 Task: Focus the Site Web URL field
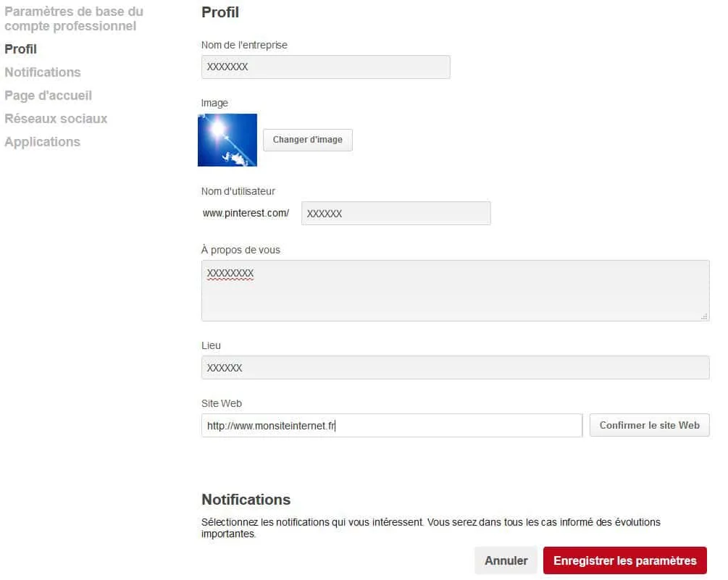pyautogui.click(x=391, y=426)
